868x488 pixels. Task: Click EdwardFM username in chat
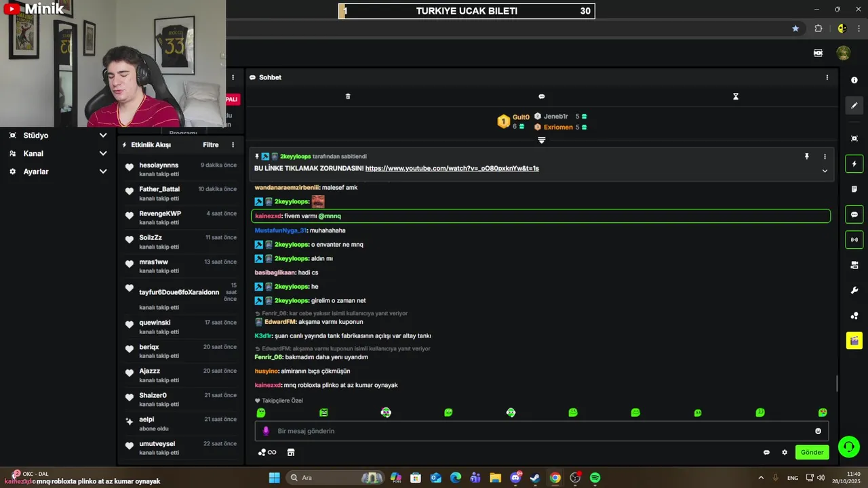point(280,321)
